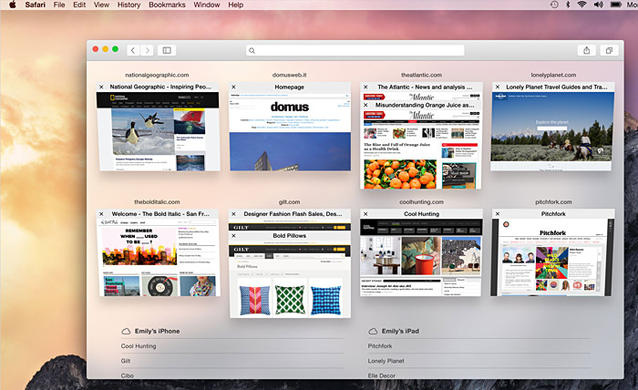Open the Lonely Planet tab thumbnail
This screenshot has height=390, width=638.
click(553, 131)
